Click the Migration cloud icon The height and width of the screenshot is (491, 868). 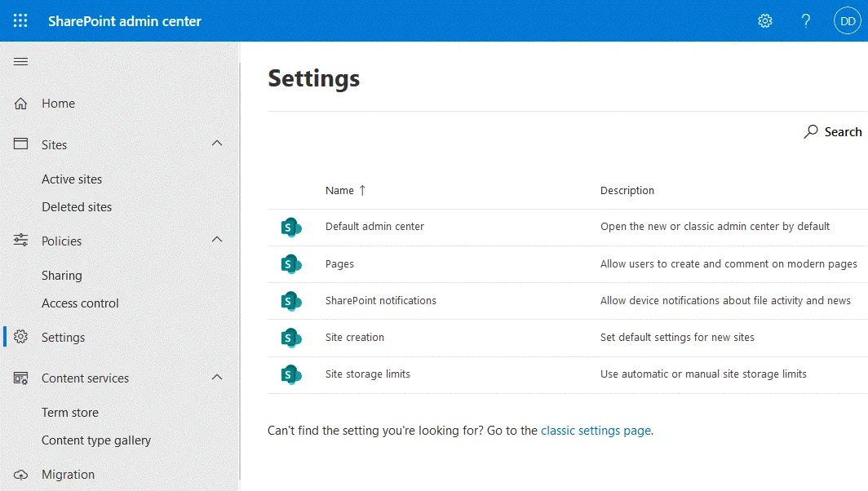click(21, 474)
